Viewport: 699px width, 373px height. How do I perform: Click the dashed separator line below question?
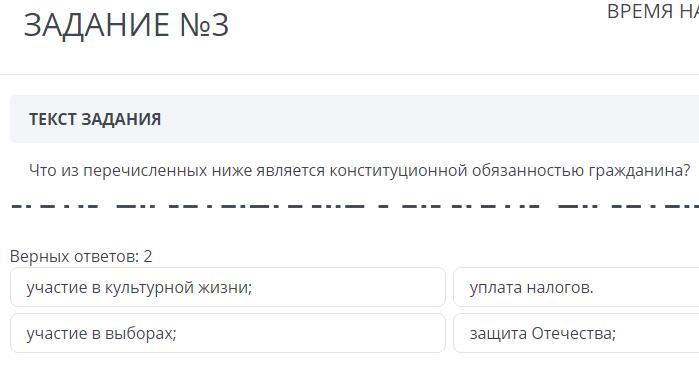(x=354, y=207)
